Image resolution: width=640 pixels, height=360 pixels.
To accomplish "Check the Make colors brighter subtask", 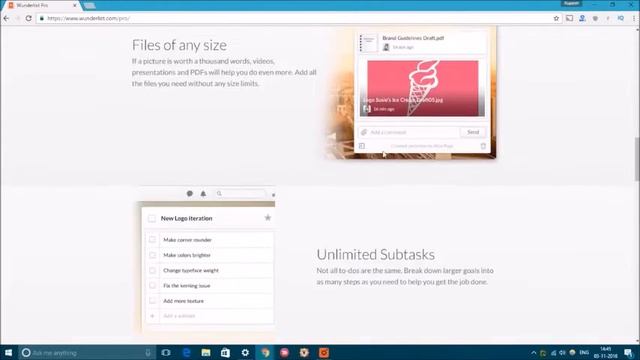I will click(152, 255).
